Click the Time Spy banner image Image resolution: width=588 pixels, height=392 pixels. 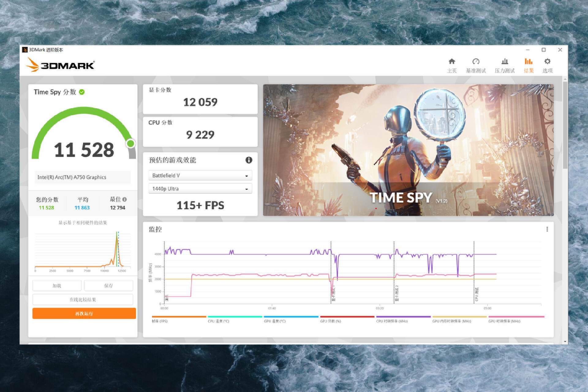(x=408, y=150)
